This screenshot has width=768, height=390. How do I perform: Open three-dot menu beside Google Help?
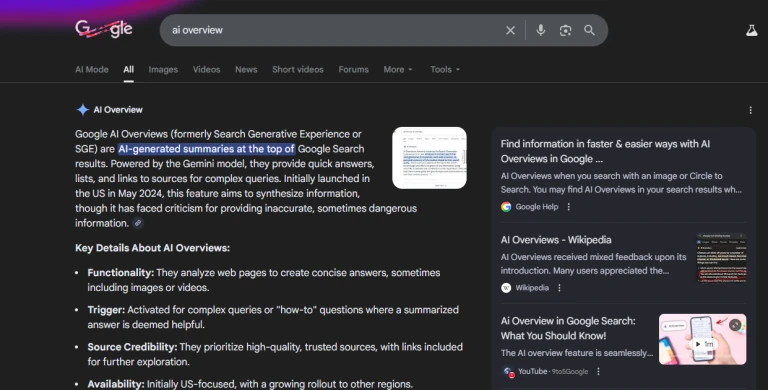[569, 207]
